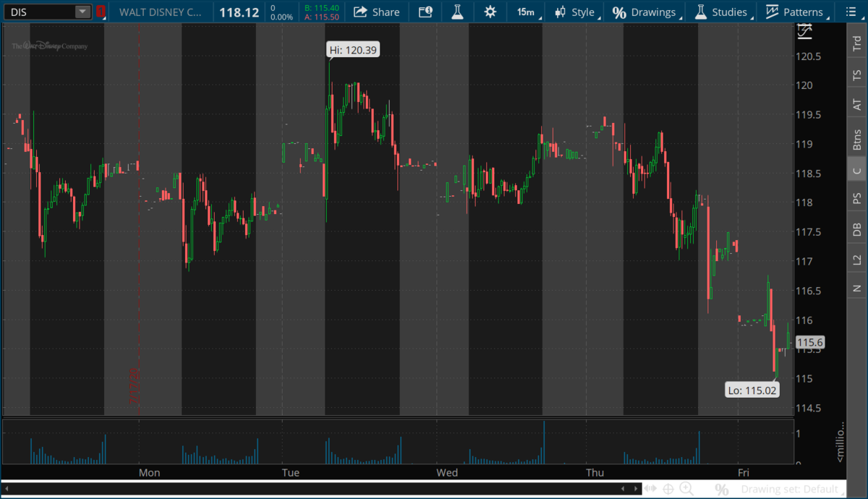
Task: Click the red symbol link icon
Action: point(101,12)
